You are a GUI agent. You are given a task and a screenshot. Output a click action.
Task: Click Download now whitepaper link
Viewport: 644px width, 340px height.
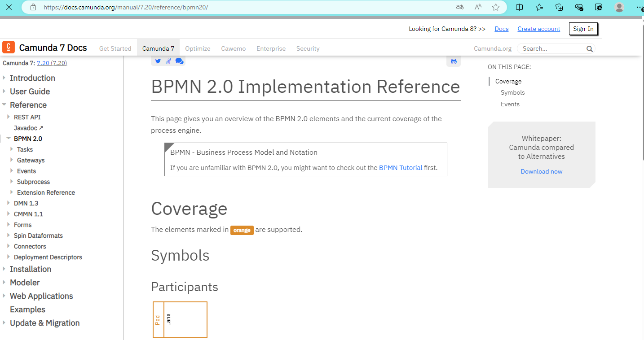[542, 171]
